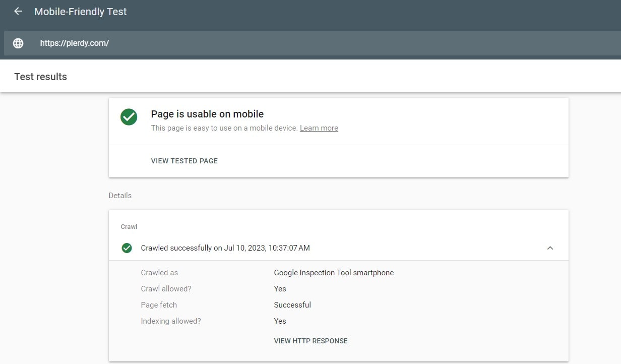Viewport: 621px width, 364px height.
Task: Click the 'Mobile-Friendly Test' title
Action: coord(81,12)
